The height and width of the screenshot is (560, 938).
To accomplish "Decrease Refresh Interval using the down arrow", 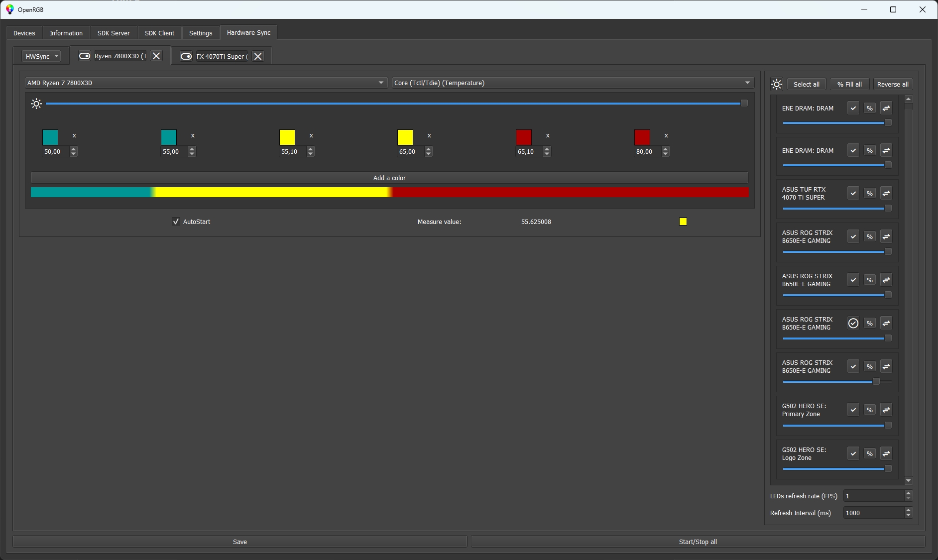I will click(909, 515).
